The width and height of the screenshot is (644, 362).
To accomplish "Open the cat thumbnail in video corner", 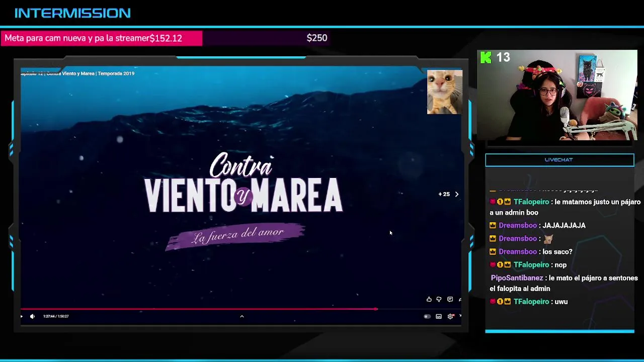I will (x=444, y=93).
